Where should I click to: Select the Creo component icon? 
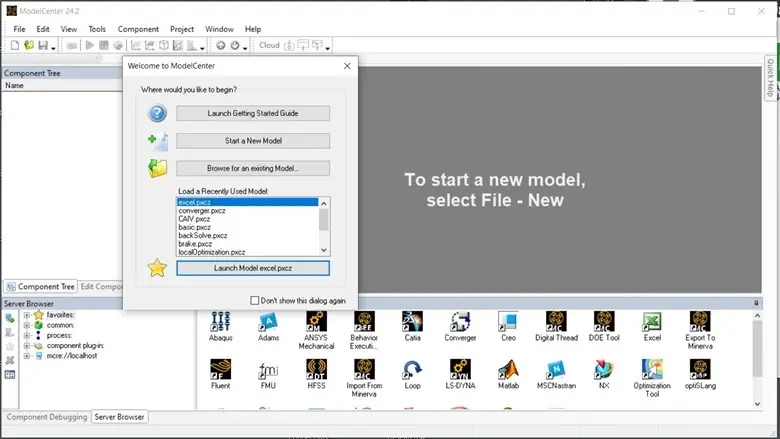click(x=508, y=322)
